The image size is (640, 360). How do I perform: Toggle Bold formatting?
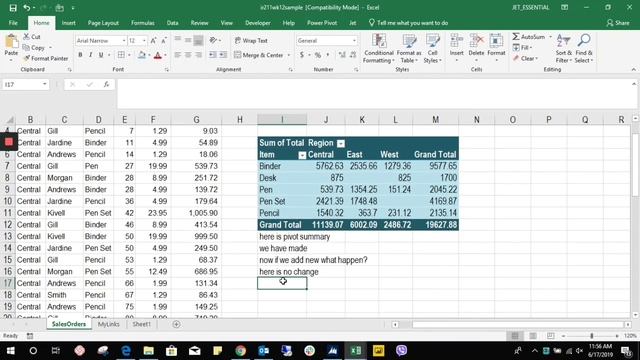(80, 55)
